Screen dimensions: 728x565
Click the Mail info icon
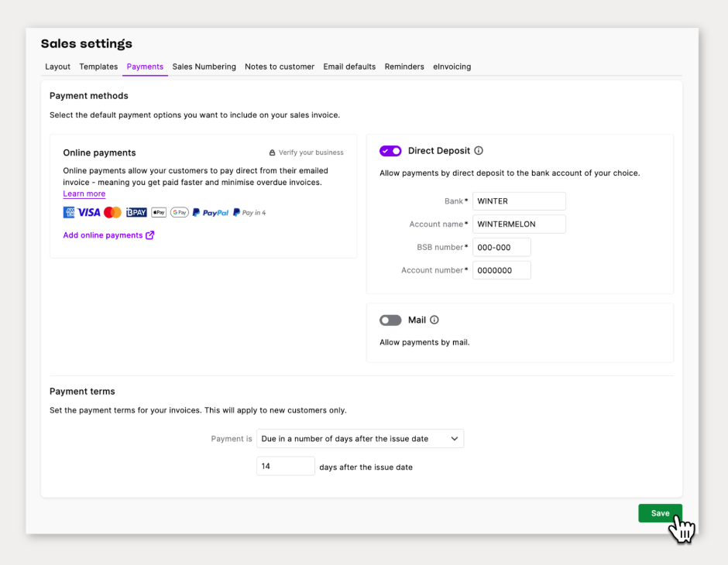[434, 320]
